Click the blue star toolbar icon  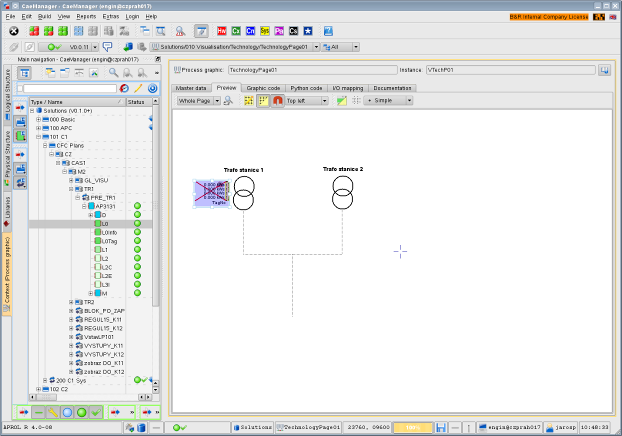click(308, 31)
